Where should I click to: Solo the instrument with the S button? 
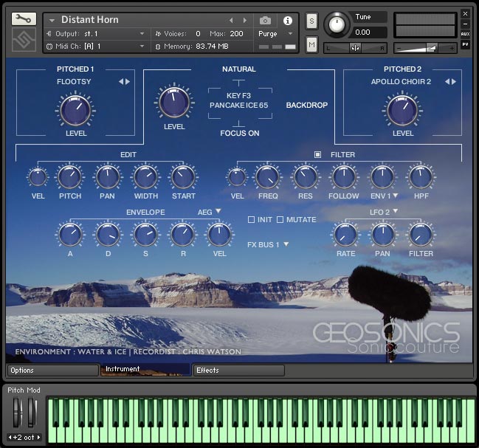(311, 20)
